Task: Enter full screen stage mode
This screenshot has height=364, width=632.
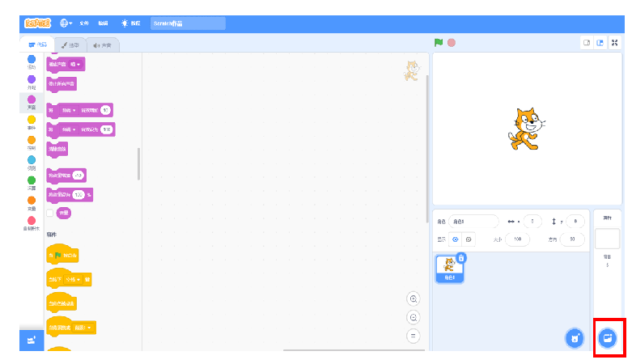Action: click(615, 43)
